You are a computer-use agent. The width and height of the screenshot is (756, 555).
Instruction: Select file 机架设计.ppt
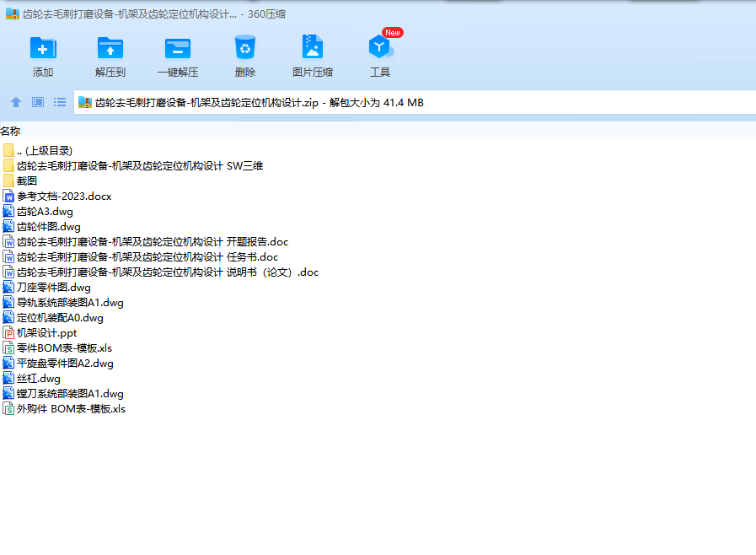tap(40, 333)
